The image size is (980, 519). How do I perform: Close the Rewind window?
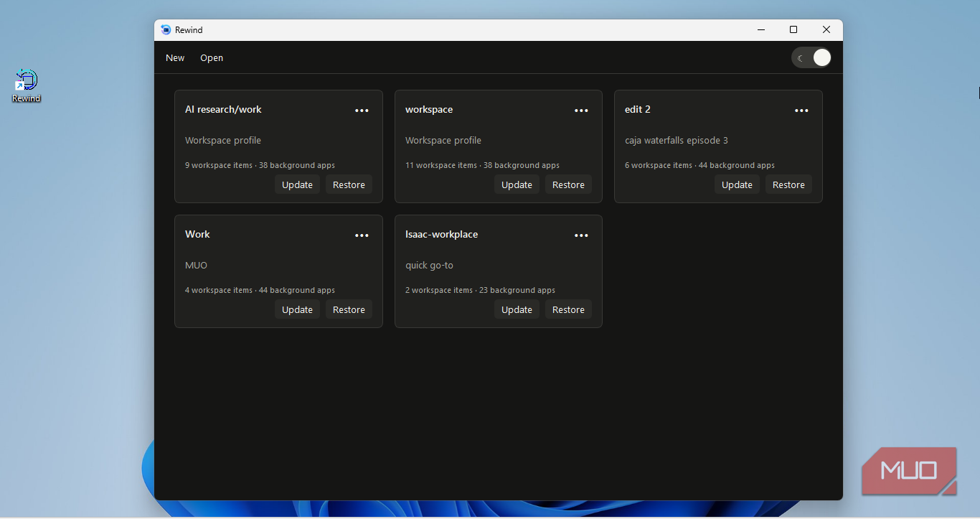(x=826, y=29)
